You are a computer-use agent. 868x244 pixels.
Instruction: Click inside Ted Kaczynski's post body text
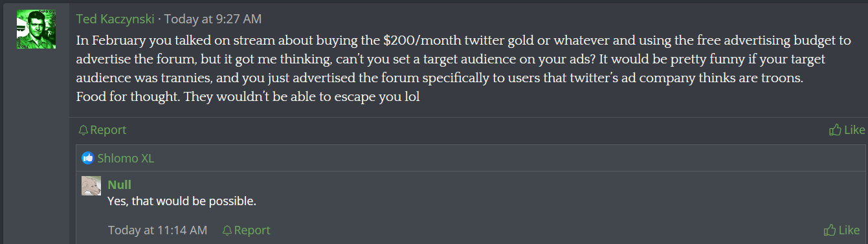463,69
